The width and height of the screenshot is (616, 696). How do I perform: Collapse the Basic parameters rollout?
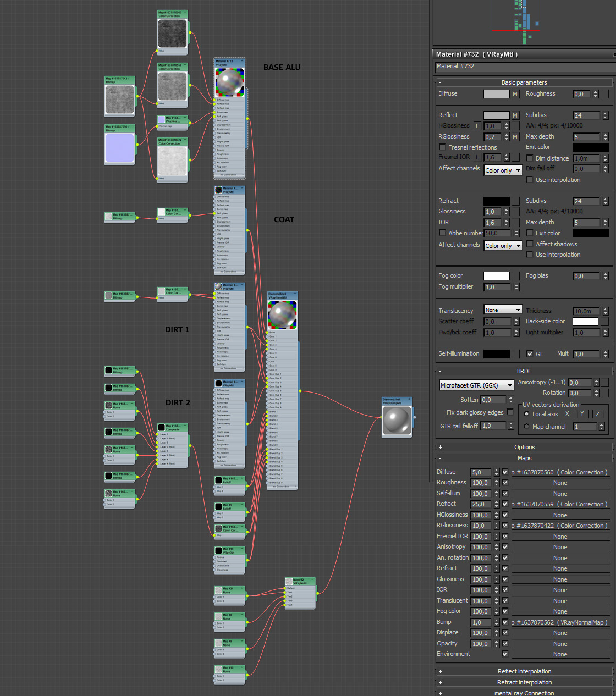click(524, 82)
